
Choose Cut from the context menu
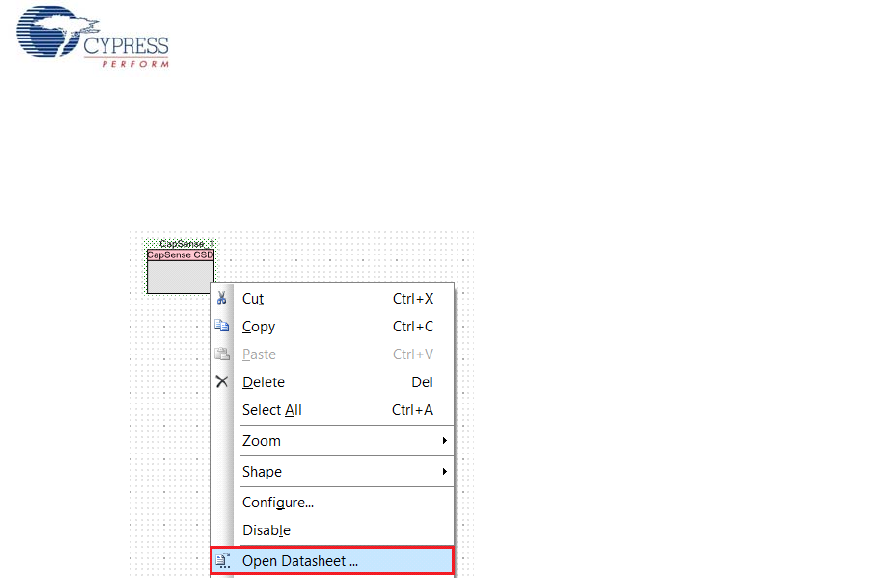coord(333,299)
